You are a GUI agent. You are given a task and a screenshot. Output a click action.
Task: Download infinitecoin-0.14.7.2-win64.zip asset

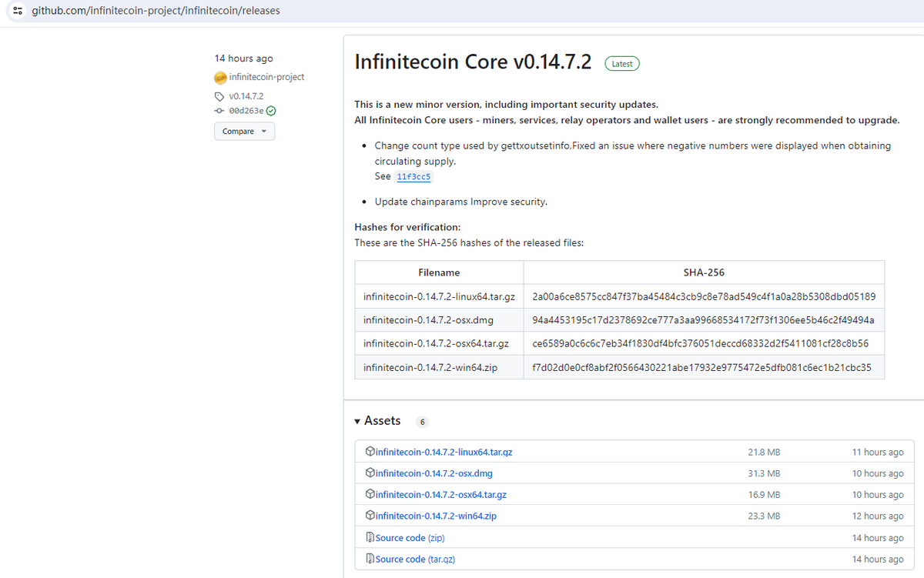click(x=436, y=516)
